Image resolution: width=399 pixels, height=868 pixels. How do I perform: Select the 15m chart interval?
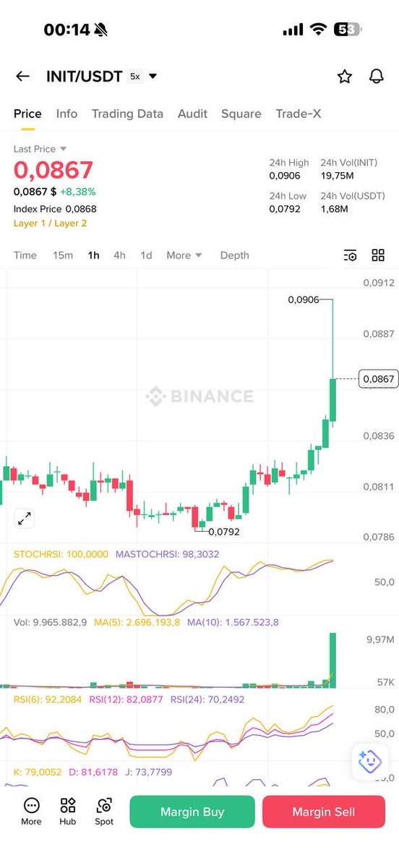(63, 255)
